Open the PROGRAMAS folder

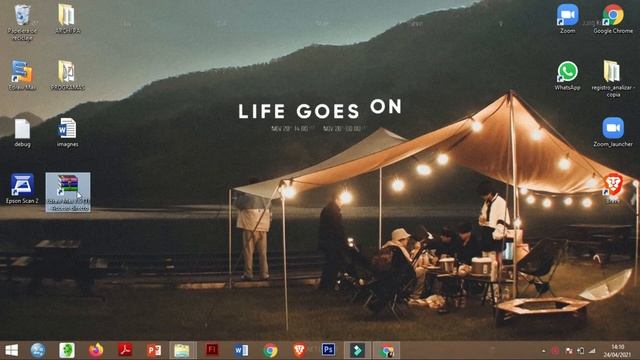coord(67,75)
